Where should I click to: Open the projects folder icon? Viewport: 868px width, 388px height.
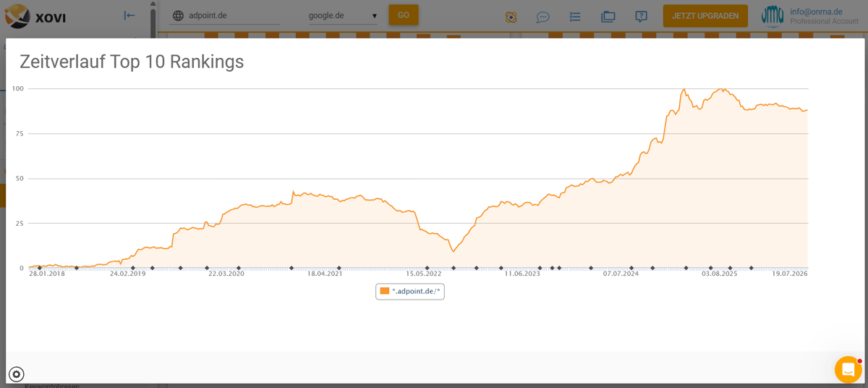coord(608,17)
